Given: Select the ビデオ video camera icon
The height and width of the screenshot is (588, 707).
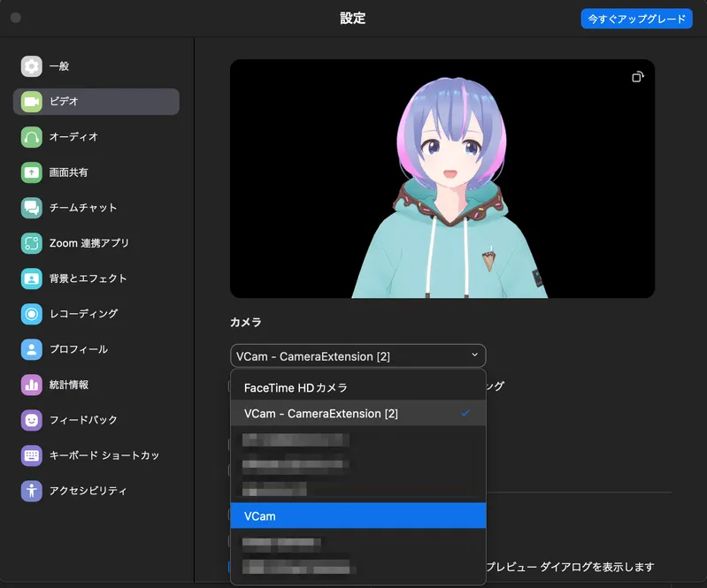Looking at the screenshot, I should click(32, 102).
